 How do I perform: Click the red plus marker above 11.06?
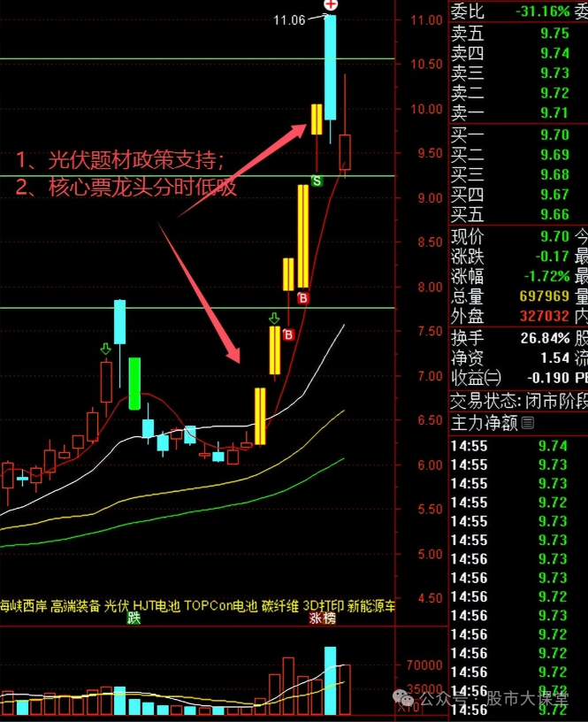pos(329,4)
